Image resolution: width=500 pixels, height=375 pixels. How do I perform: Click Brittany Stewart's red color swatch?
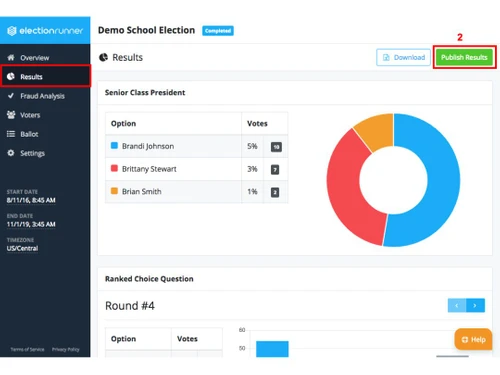tap(114, 168)
